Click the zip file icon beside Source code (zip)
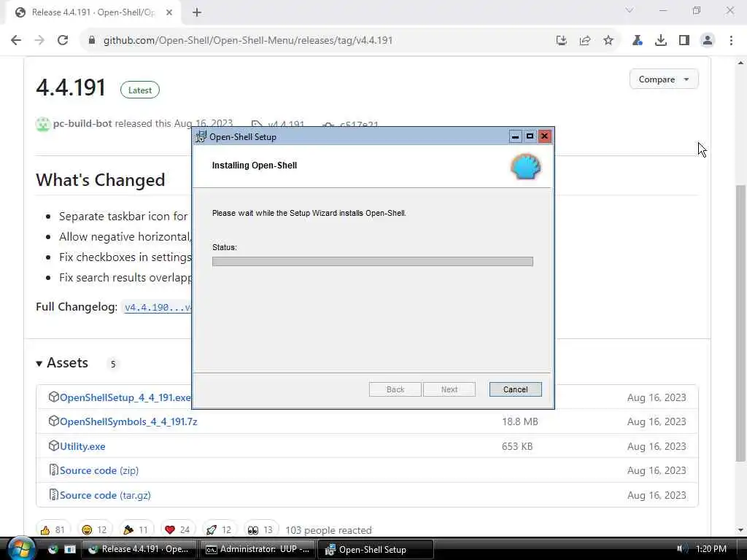 click(x=53, y=470)
